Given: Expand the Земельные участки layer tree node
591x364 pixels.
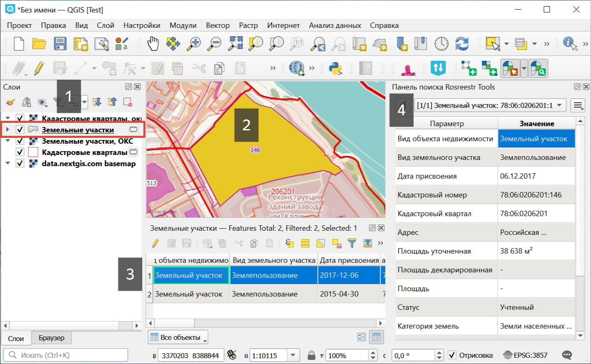Looking at the screenshot, I should pos(8,130).
